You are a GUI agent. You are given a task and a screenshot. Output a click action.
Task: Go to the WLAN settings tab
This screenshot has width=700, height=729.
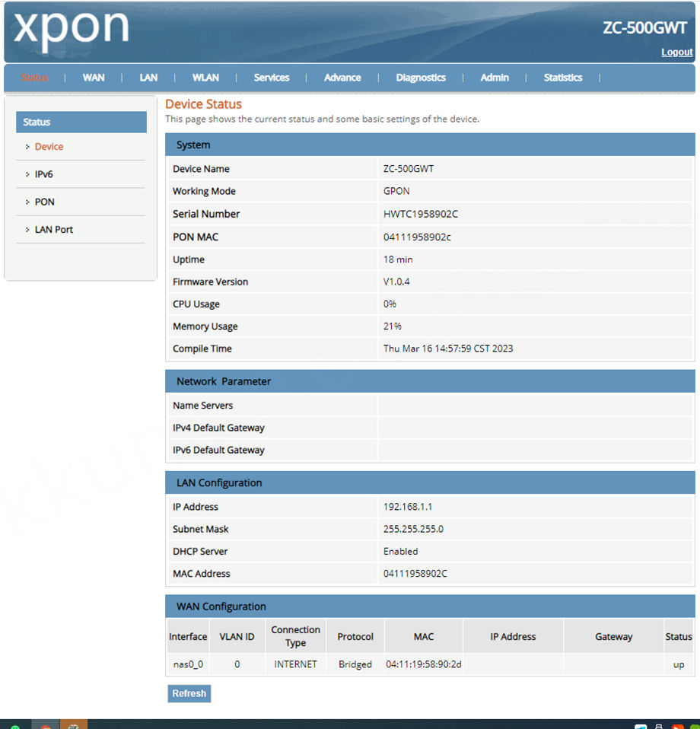[205, 78]
